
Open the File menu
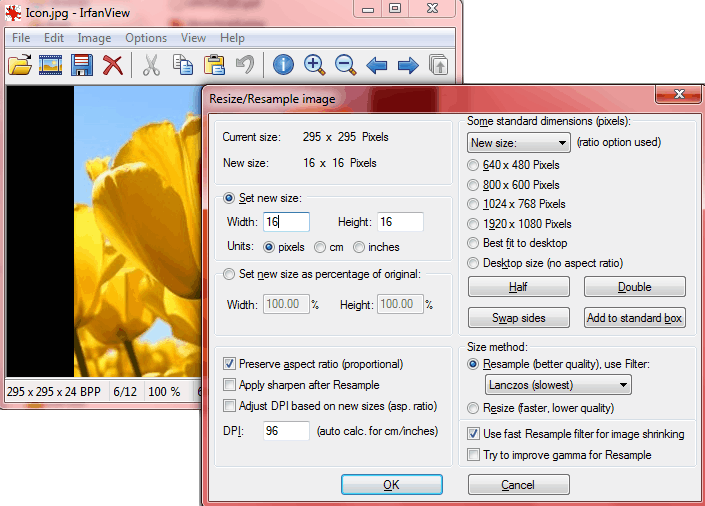click(x=21, y=38)
